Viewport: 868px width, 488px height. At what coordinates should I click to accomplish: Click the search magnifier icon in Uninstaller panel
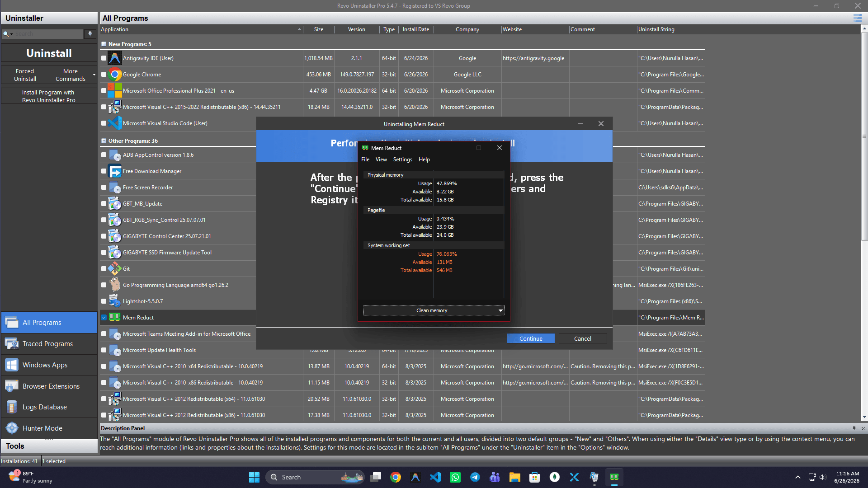pos(6,34)
